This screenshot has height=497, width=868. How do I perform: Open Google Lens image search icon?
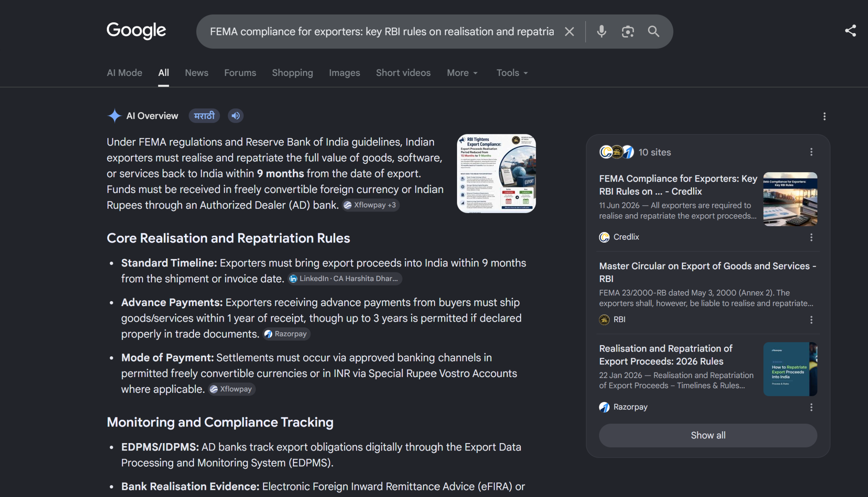coord(627,32)
